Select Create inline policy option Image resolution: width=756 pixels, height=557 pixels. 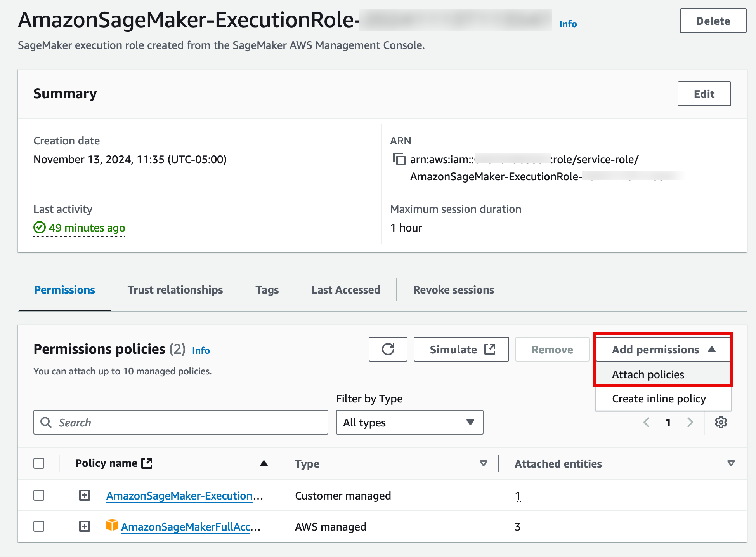[659, 399]
